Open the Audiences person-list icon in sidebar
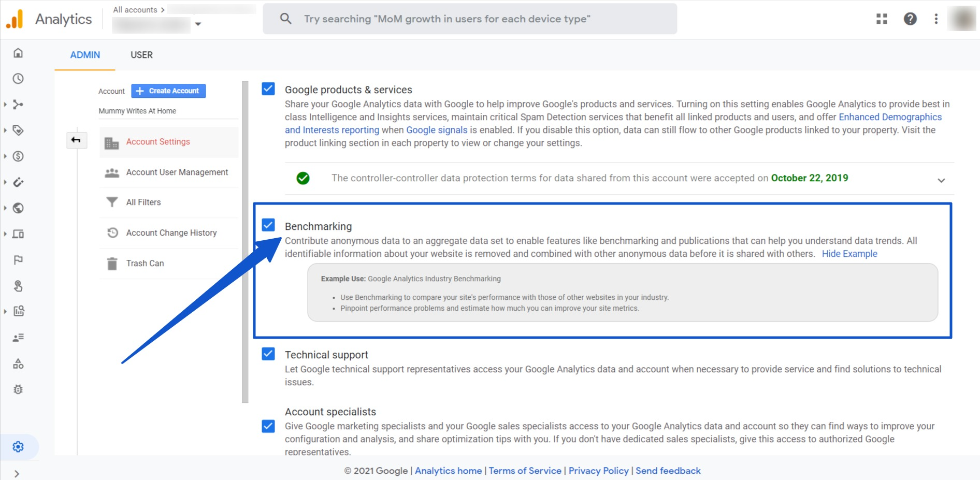 (18, 338)
